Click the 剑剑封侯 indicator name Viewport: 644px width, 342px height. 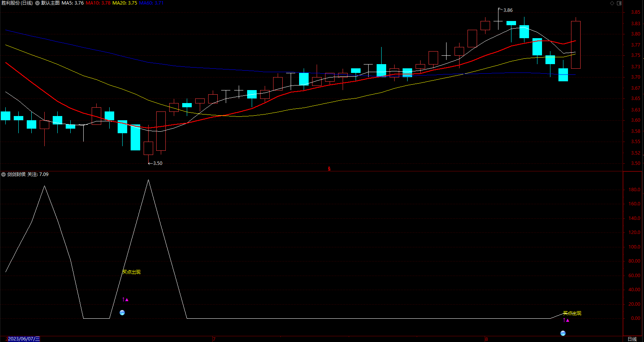[16, 174]
